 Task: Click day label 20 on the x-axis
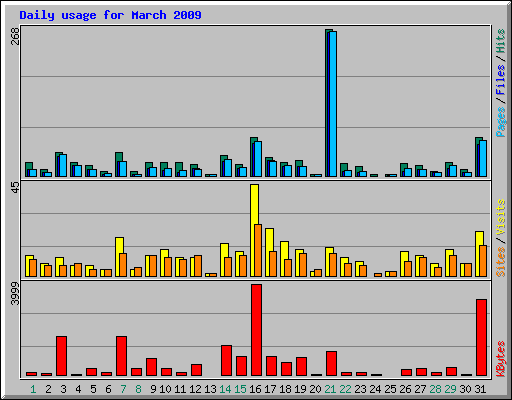(315, 389)
